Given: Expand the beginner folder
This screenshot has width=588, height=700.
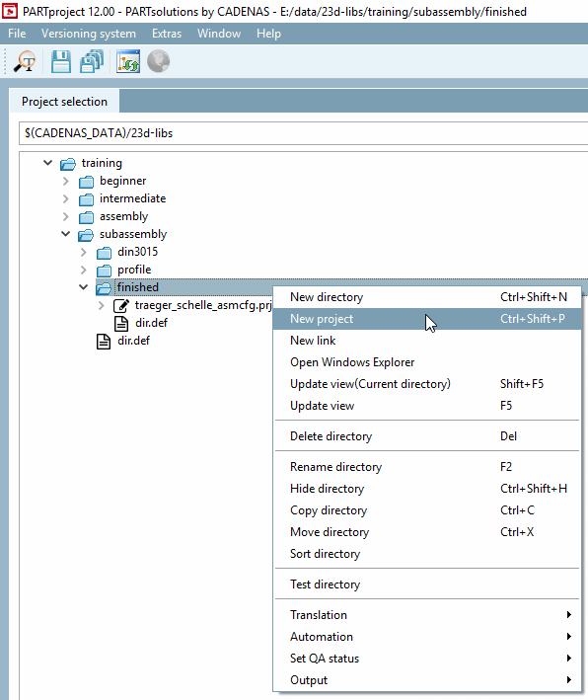Looking at the screenshot, I should coord(65,181).
